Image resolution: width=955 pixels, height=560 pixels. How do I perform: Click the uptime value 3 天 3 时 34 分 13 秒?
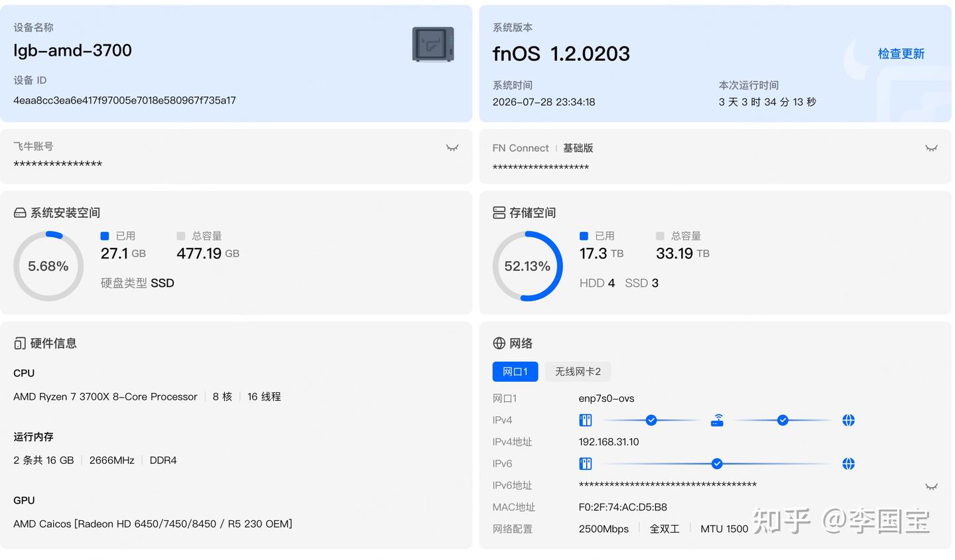(x=767, y=102)
